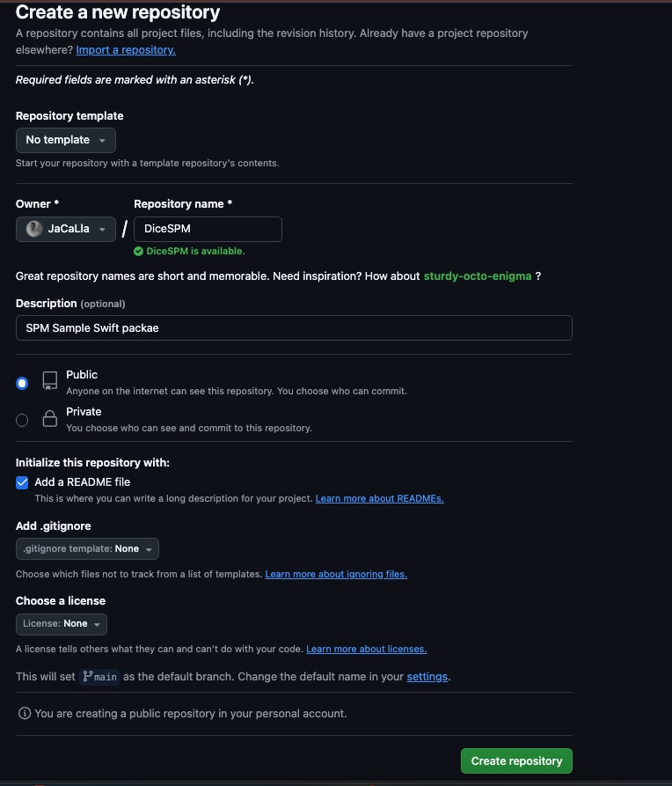Select the Public visibility radio button
The image size is (672, 786).
pyautogui.click(x=22, y=384)
